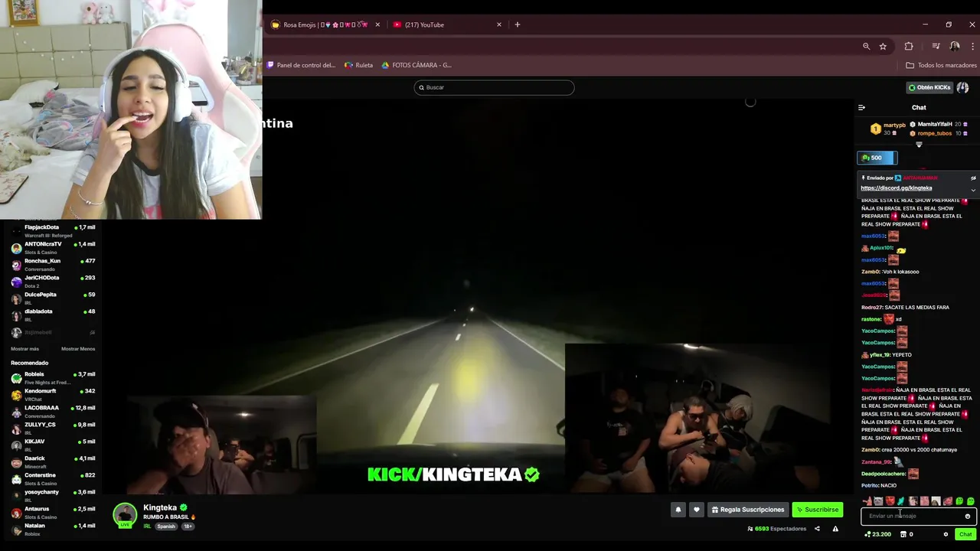The image size is (980, 551).
Task: Open yosoychanty recommended channel
Action: tap(52, 495)
